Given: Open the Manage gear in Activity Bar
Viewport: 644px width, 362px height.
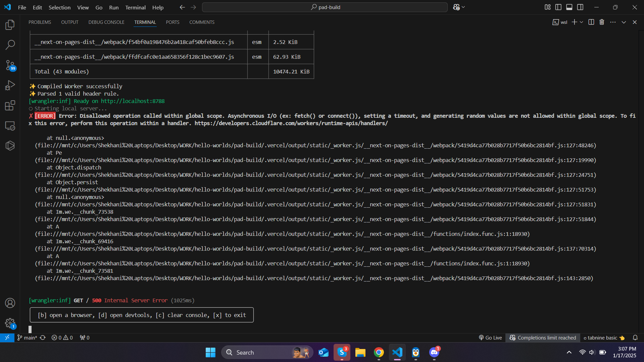Looking at the screenshot, I should pyautogui.click(x=10, y=323).
